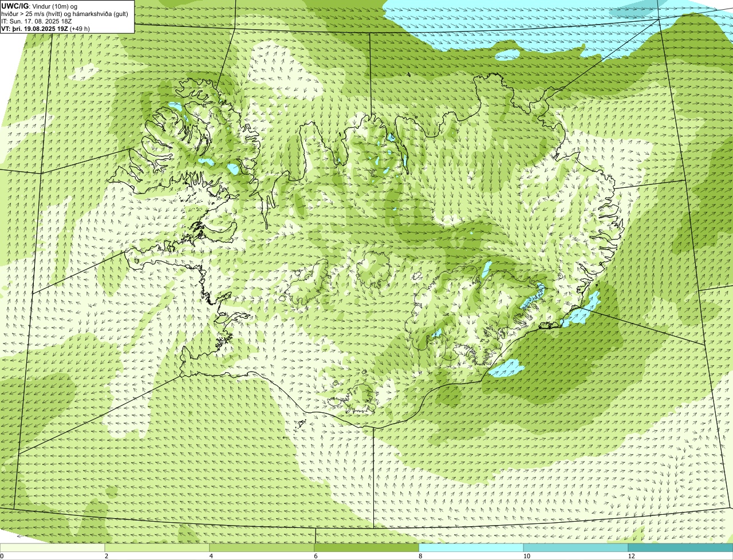The image size is (733, 560).
Task: Click the '2' tick label under color bar
Action: tap(107, 556)
